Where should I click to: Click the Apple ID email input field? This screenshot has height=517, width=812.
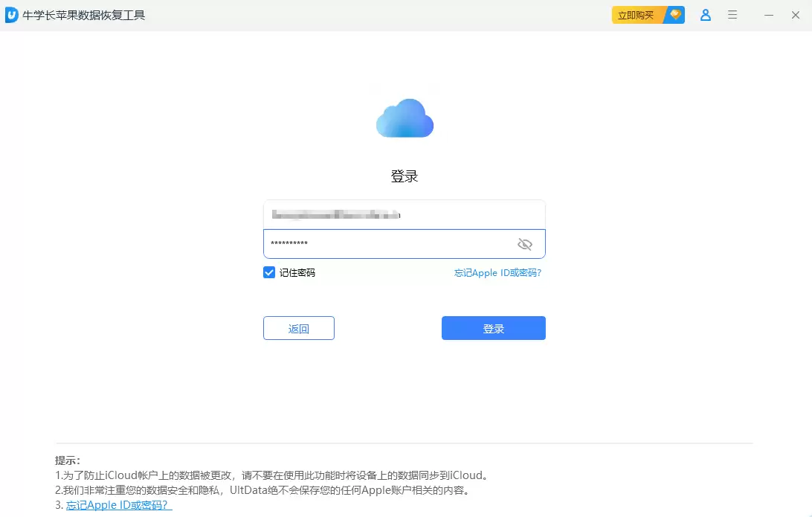(405, 214)
